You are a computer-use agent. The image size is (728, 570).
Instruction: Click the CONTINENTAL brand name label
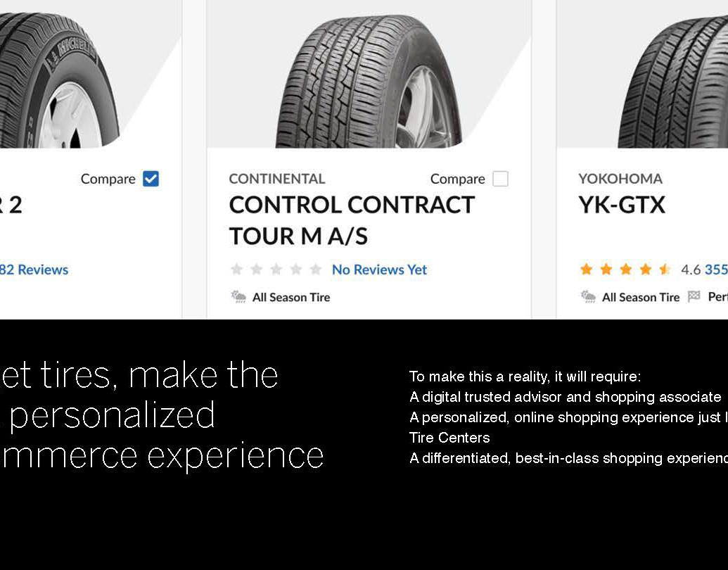coord(276,179)
